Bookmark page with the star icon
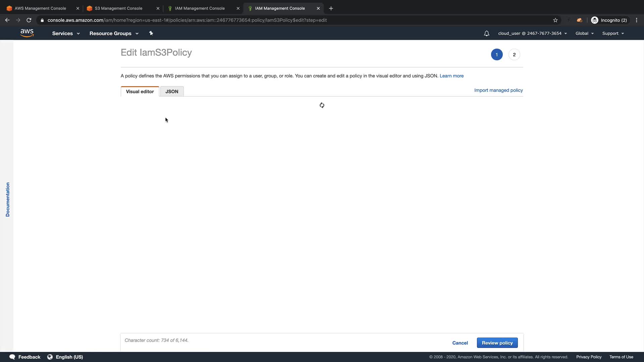 point(555,20)
